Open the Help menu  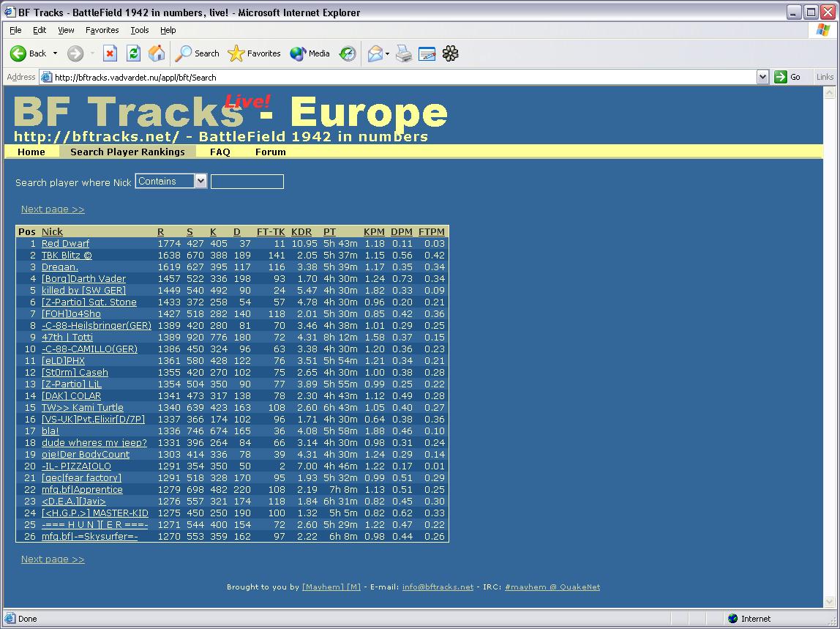[x=168, y=30]
